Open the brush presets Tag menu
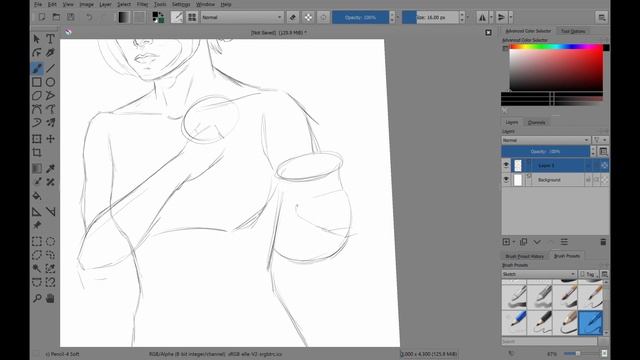 click(x=589, y=274)
